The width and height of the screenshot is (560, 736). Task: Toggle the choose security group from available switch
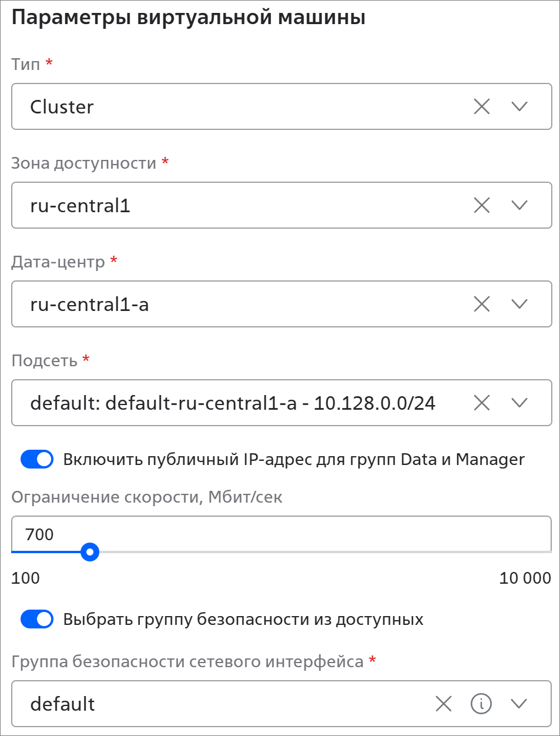37,619
